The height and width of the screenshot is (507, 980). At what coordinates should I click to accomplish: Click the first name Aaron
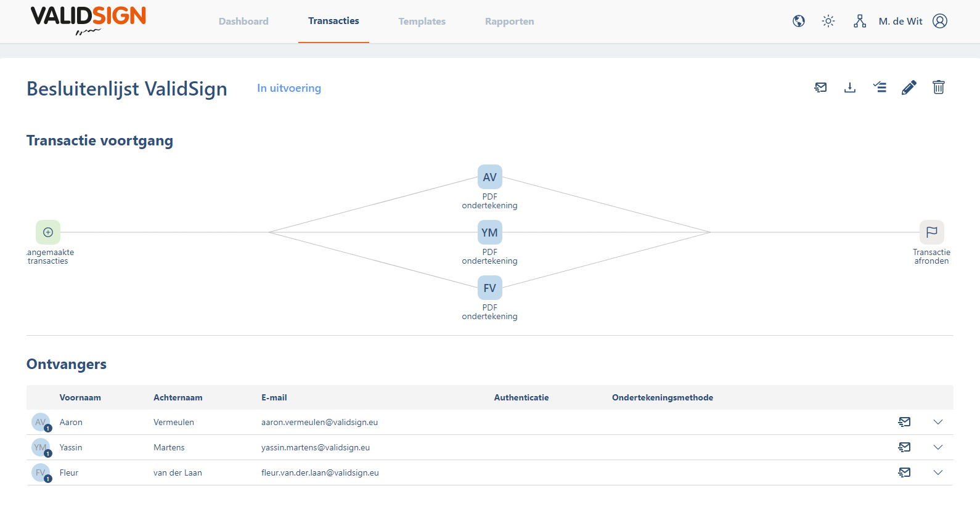click(x=71, y=422)
